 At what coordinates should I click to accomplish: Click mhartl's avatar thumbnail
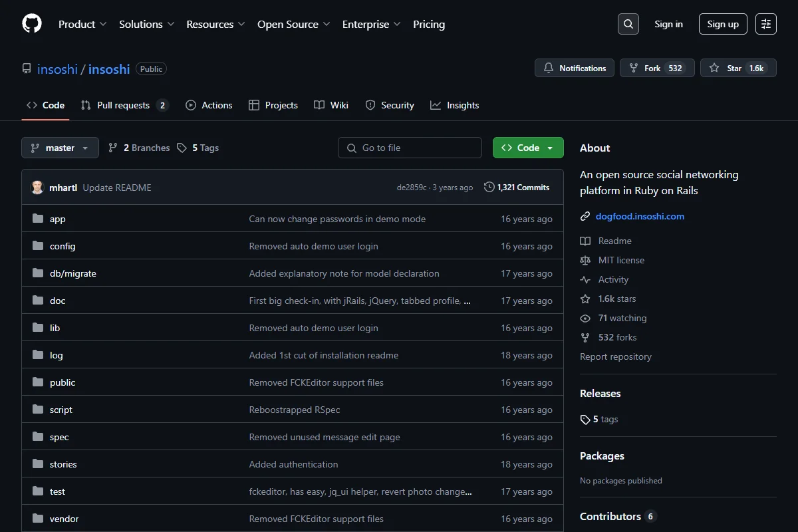click(x=37, y=188)
